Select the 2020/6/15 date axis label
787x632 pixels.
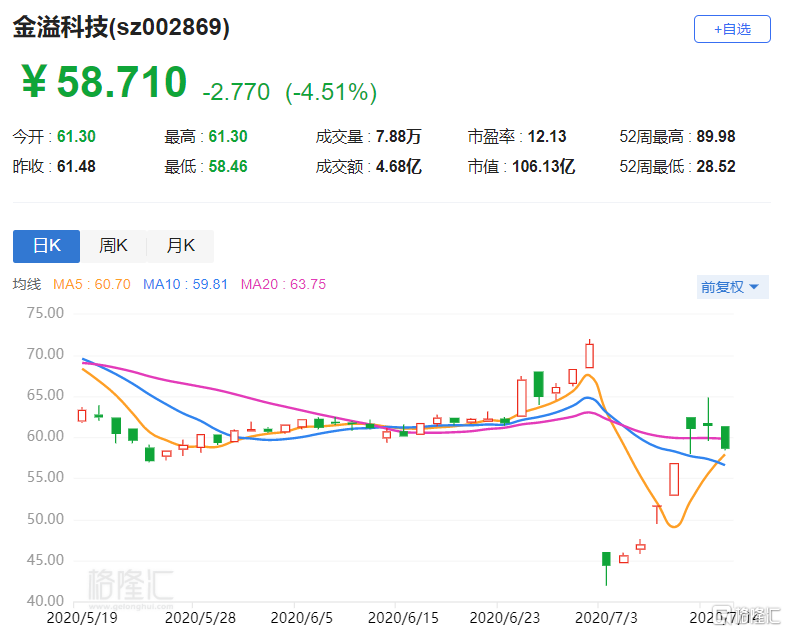(403, 618)
